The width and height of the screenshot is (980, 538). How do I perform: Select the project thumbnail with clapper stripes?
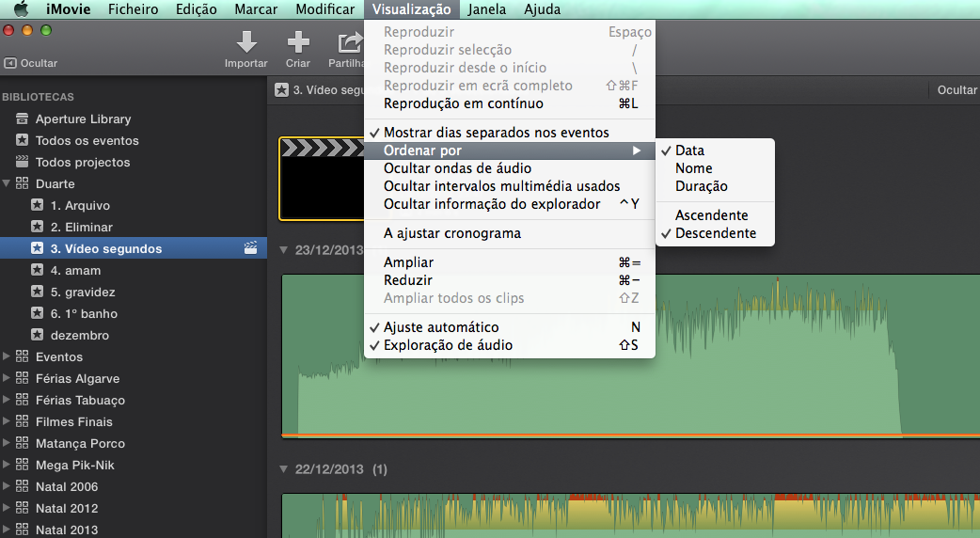pos(322,179)
